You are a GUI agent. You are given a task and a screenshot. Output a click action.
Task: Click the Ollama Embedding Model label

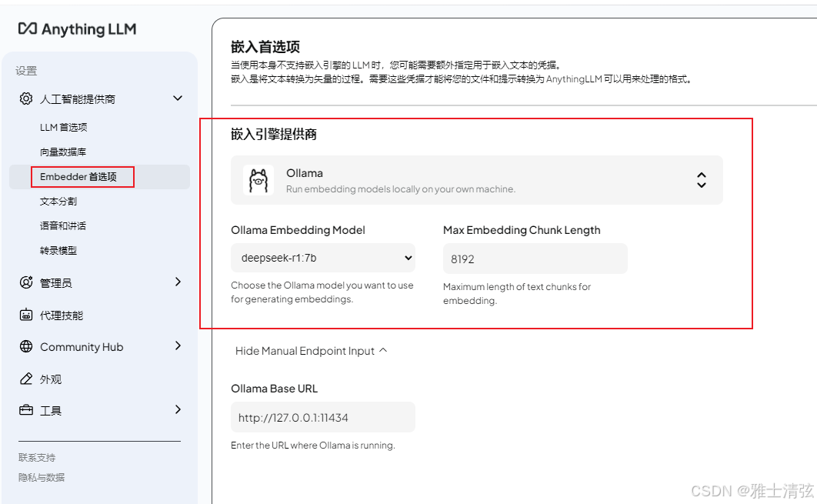click(298, 230)
